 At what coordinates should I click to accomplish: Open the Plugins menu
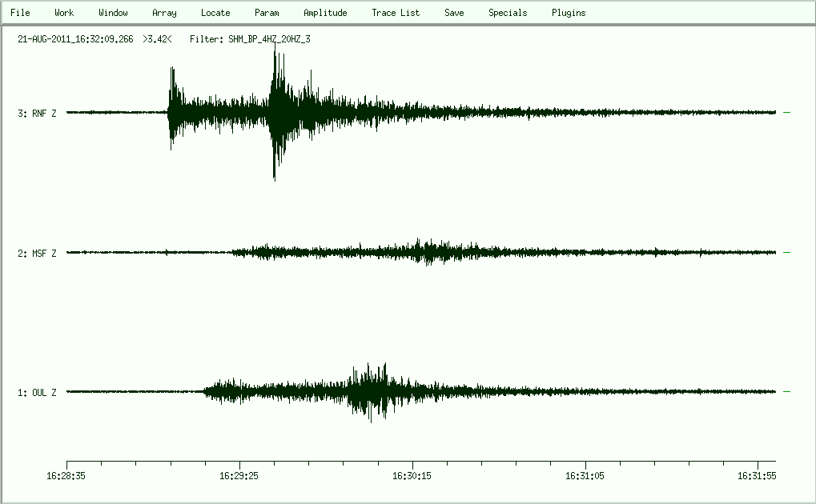(x=569, y=13)
